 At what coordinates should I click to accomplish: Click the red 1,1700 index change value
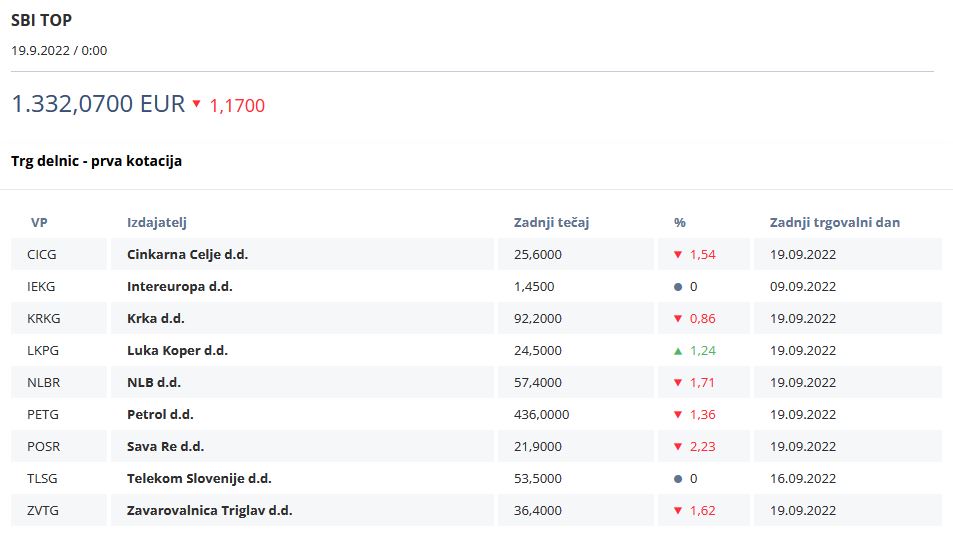pyautogui.click(x=237, y=106)
